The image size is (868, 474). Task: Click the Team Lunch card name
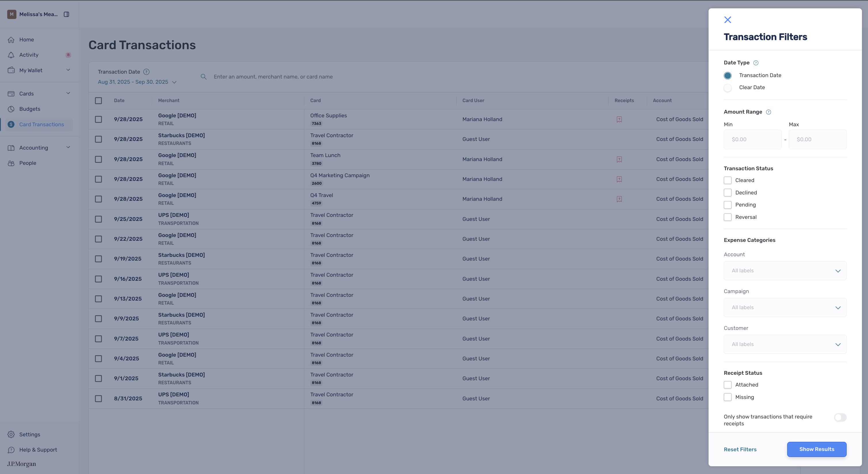pyautogui.click(x=325, y=155)
